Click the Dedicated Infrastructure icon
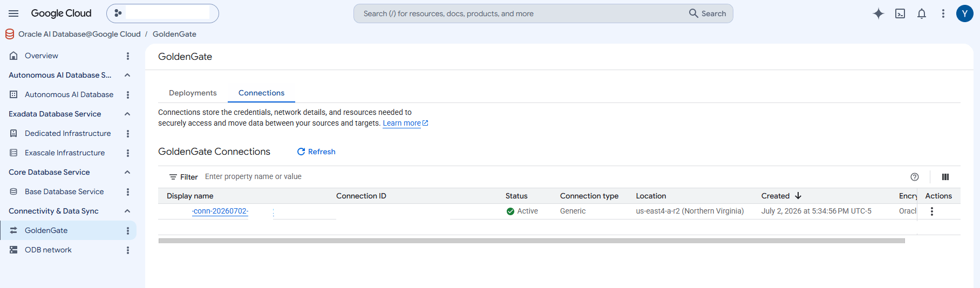This screenshot has width=980, height=288. pos(13,133)
